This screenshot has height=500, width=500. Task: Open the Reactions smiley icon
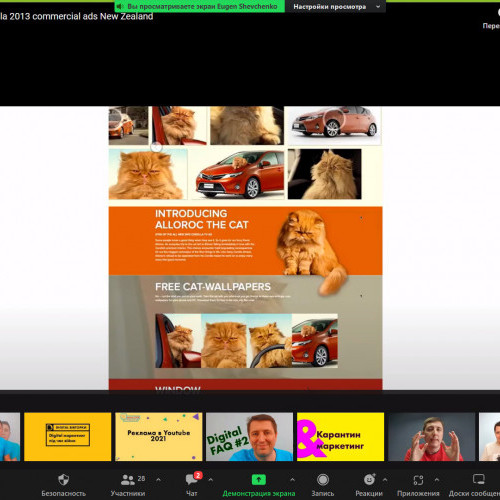pyautogui.click(x=369, y=479)
